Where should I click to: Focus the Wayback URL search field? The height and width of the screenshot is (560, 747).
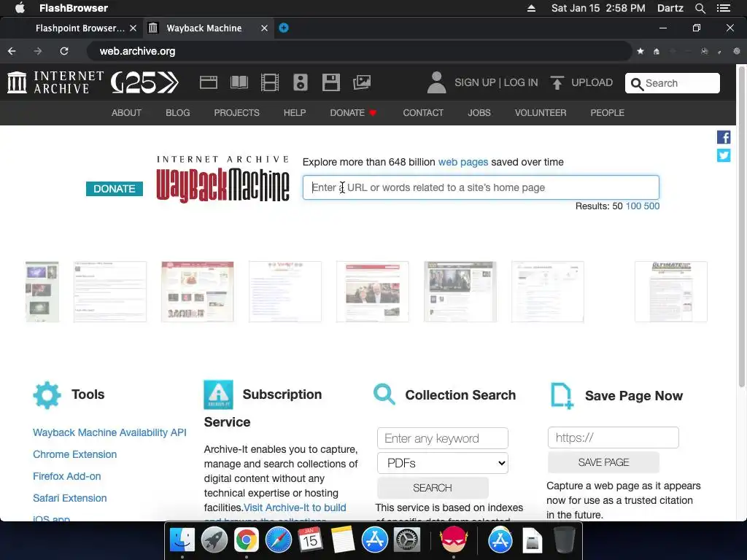click(x=481, y=187)
